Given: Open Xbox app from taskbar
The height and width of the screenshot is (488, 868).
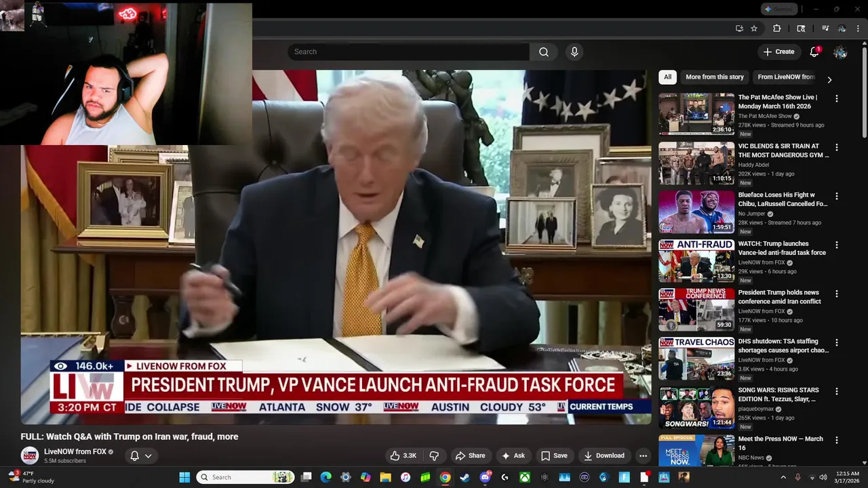Looking at the screenshot, I should tap(524, 477).
